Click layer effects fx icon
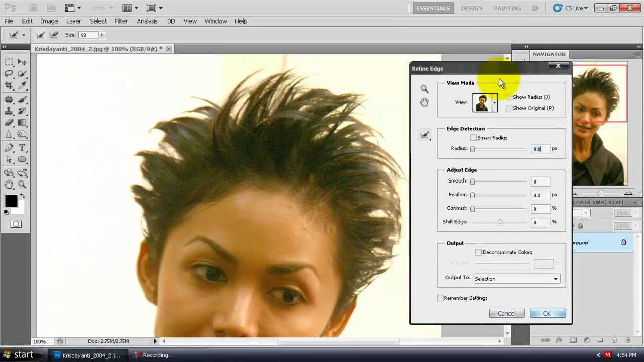Screen dimensions: 644x362 click(x=559, y=340)
